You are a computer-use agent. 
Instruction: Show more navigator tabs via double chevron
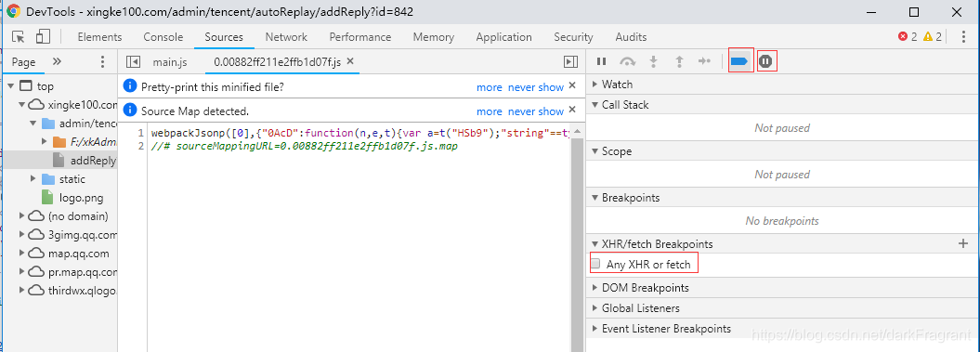[57, 61]
